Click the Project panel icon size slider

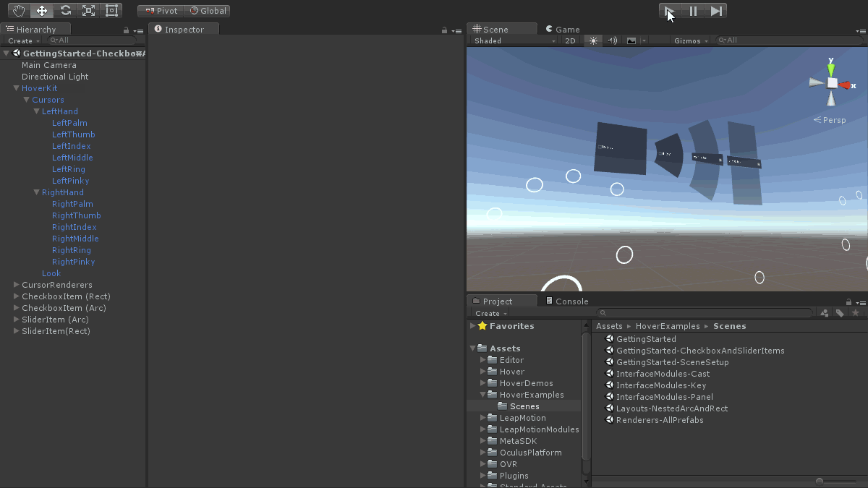(820, 481)
